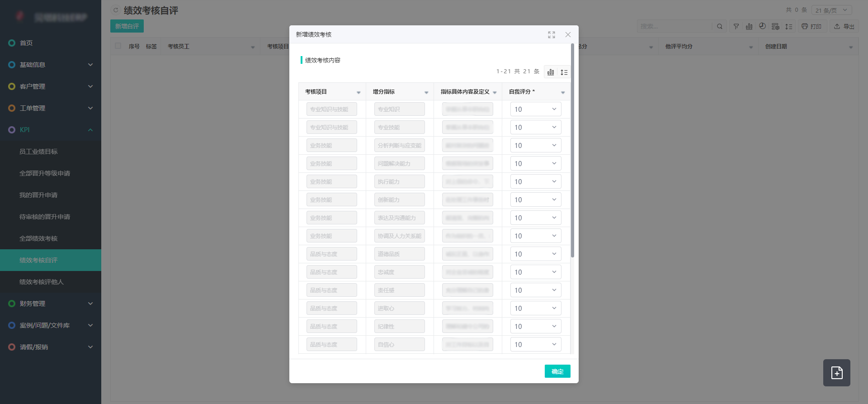Click the 客户管理 circle icon
The image size is (868, 404).
12,86
